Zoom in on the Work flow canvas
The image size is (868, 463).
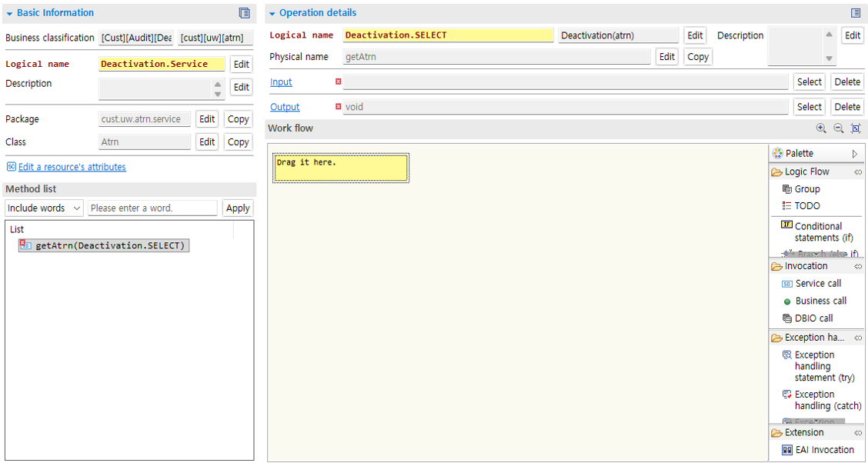tap(820, 128)
